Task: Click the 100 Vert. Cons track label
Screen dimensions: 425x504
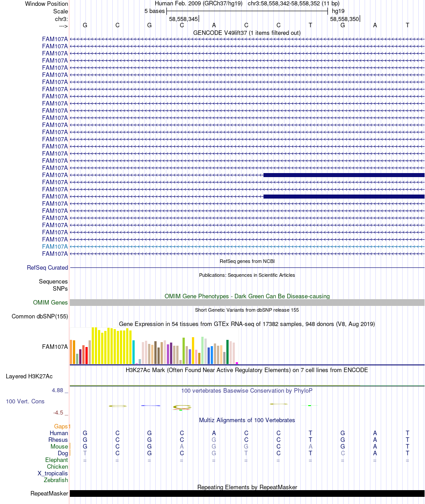Action: [x=25, y=402]
